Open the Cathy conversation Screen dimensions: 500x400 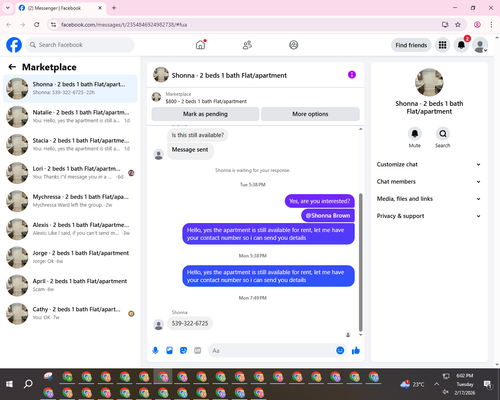click(70, 313)
